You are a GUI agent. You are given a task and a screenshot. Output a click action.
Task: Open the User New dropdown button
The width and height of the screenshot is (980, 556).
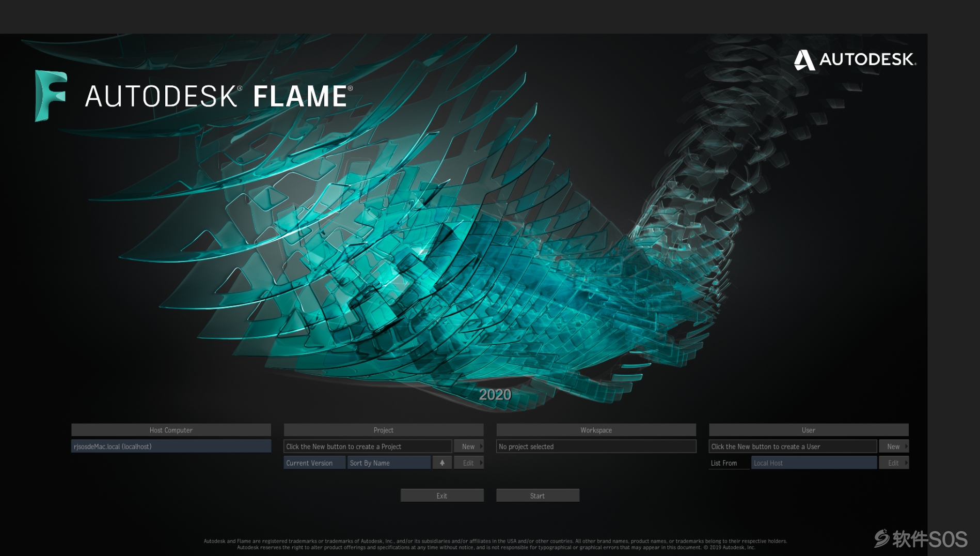[x=894, y=446]
